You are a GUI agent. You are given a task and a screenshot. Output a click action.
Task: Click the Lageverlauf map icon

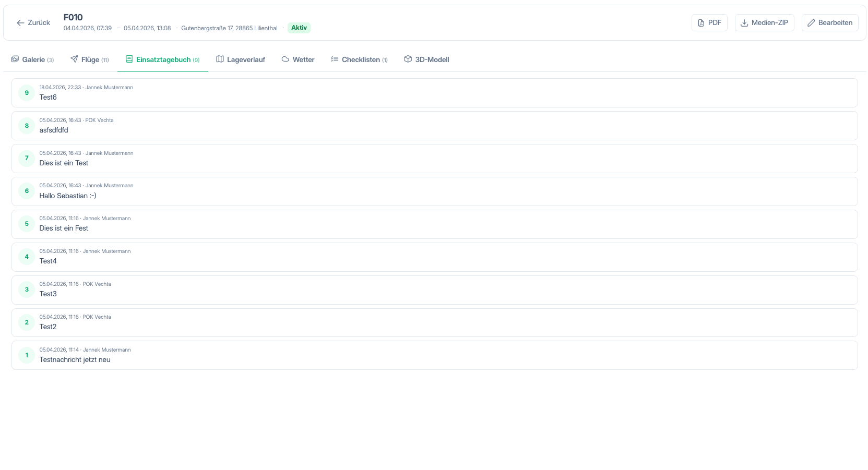(x=220, y=59)
